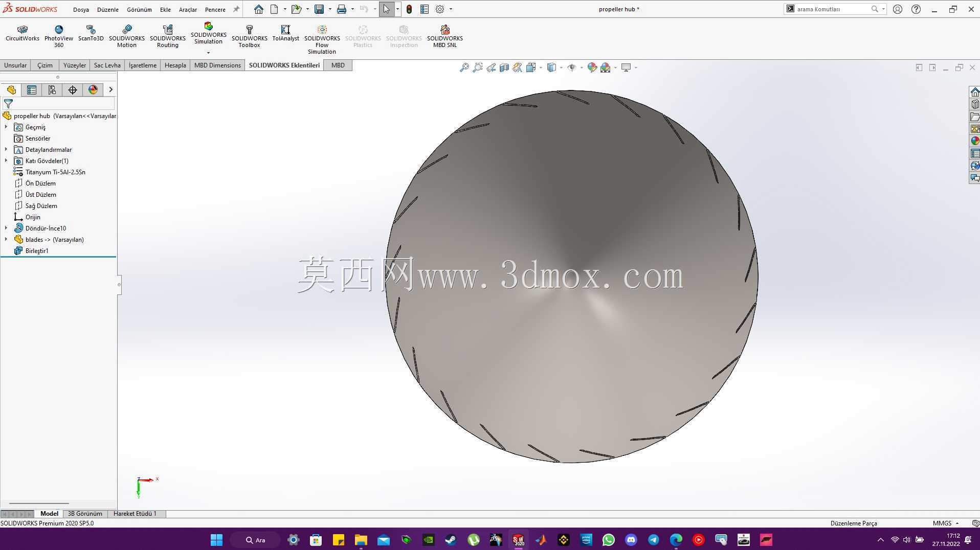Open SOLIDWORKS Routing add-in

168,36
